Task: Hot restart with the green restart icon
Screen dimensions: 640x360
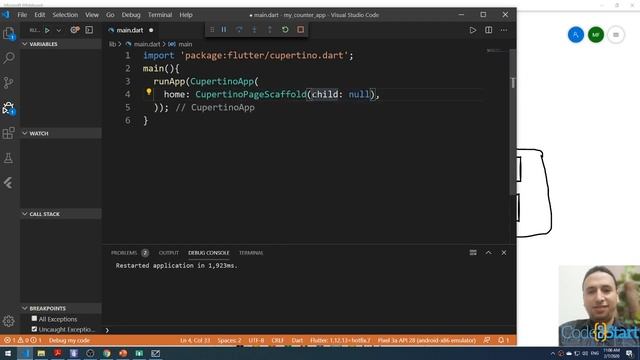Action: click(285, 30)
